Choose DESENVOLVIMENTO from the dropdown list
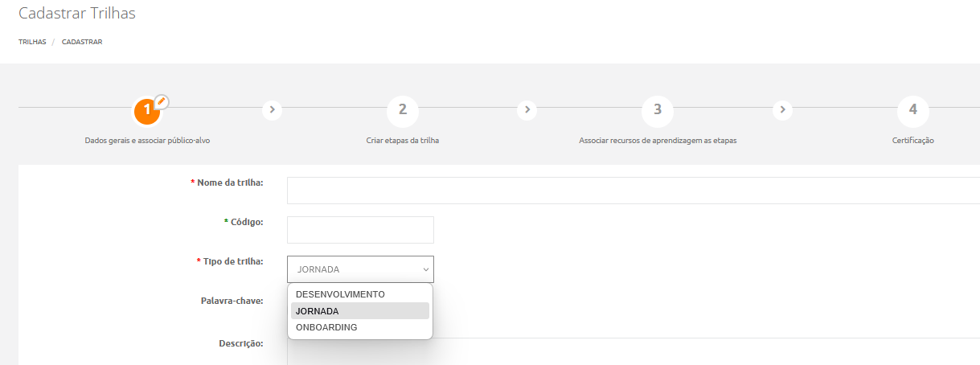 coord(340,294)
